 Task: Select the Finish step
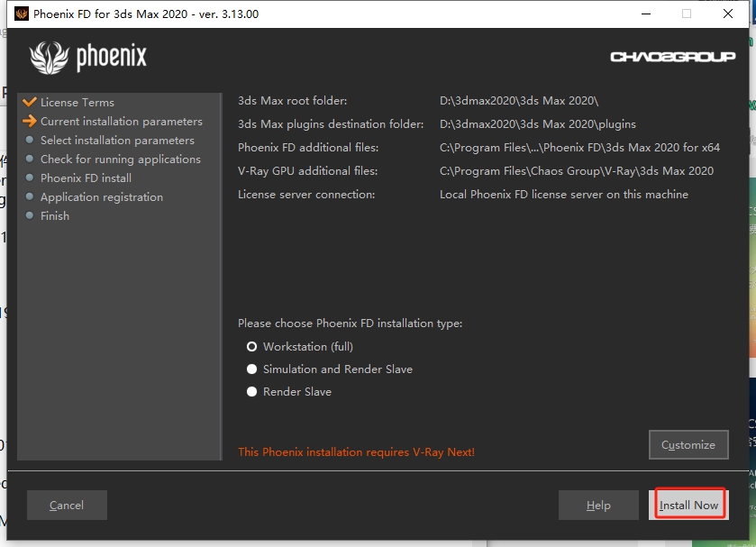[x=55, y=215]
